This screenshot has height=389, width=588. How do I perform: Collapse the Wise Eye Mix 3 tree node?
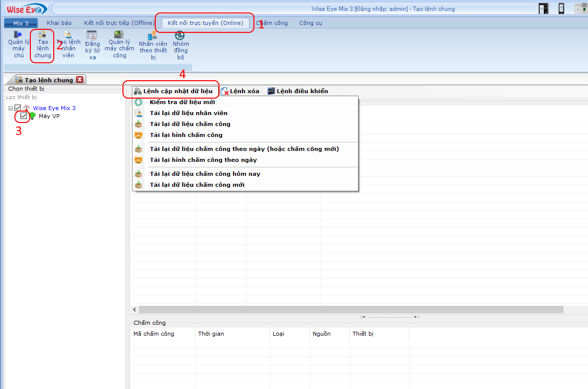pos(11,108)
